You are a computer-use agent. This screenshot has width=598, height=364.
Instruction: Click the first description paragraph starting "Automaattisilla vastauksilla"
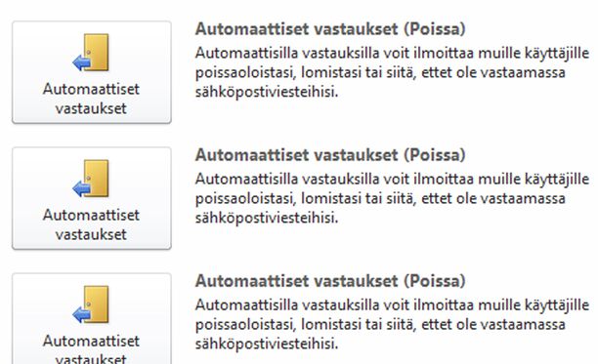(x=393, y=72)
